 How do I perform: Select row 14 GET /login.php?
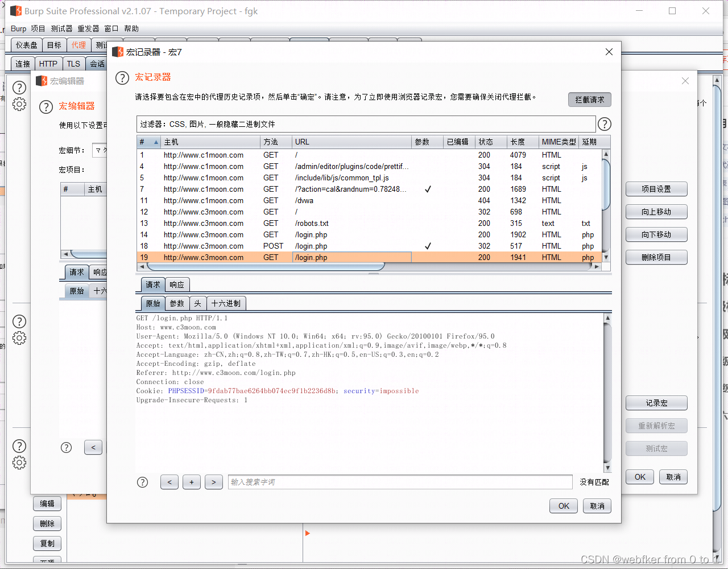[x=369, y=234]
